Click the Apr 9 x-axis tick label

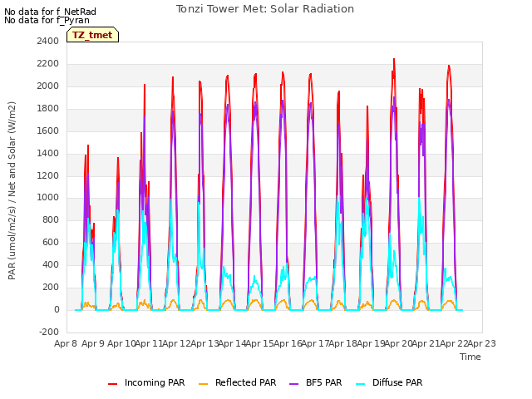coord(93,343)
